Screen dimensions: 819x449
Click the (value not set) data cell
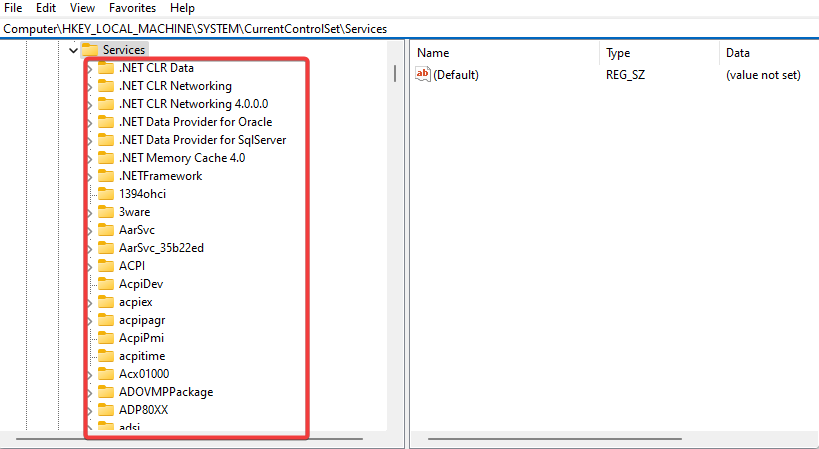763,75
